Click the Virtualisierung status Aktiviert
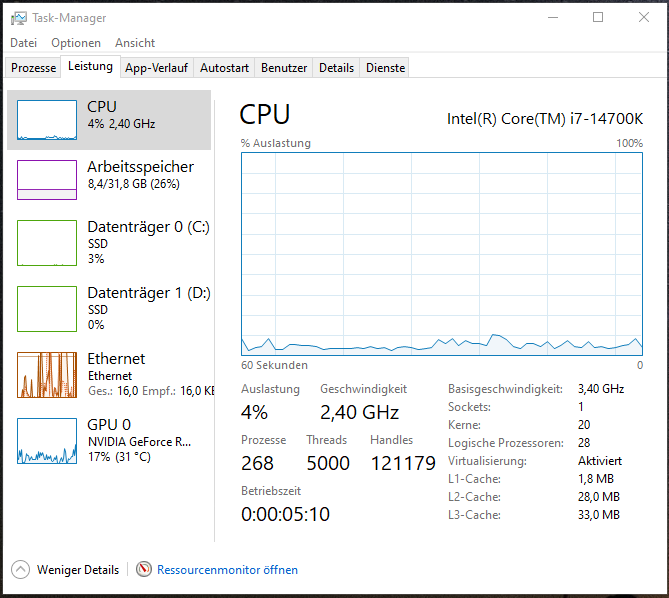 (x=600, y=461)
